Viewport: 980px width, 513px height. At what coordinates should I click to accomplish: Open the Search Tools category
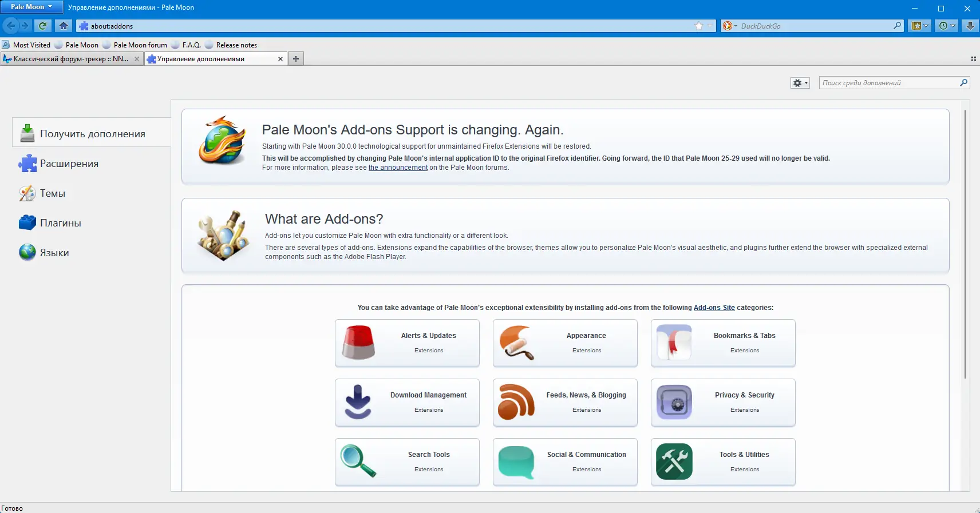point(407,462)
